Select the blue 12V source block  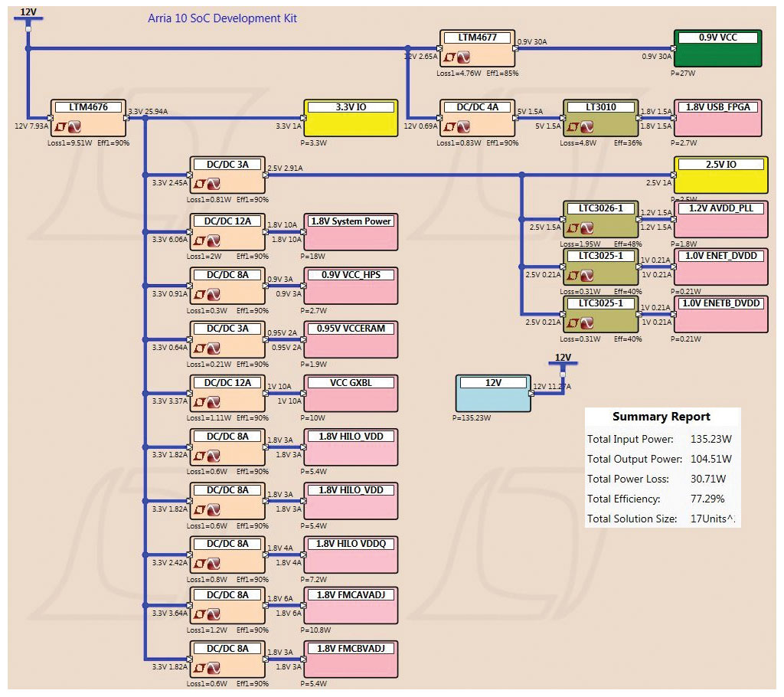coord(494,393)
